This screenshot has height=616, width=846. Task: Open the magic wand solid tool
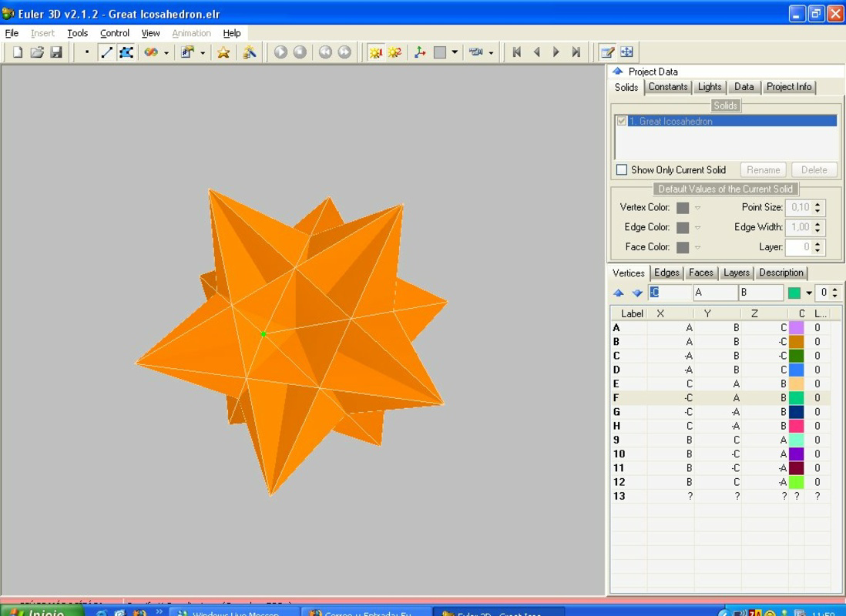[x=248, y=52]
